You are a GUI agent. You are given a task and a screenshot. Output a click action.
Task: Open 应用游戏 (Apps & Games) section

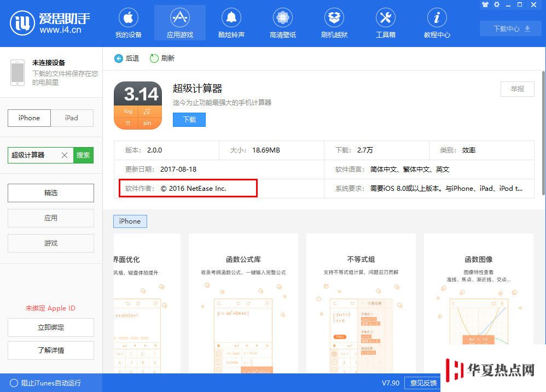(x=180, y=23)
